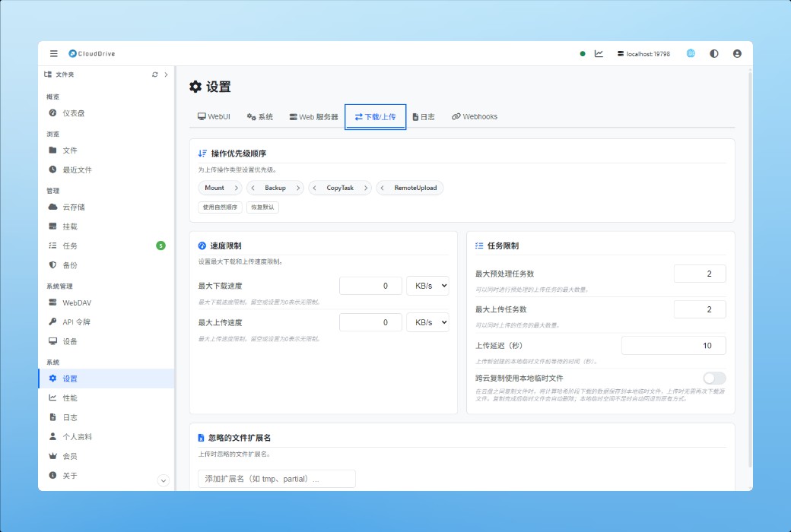The height and width of the screenshot is (532, 791).
Task: Switch to the Web 服务器 tab
Action: tap(314, 116)
